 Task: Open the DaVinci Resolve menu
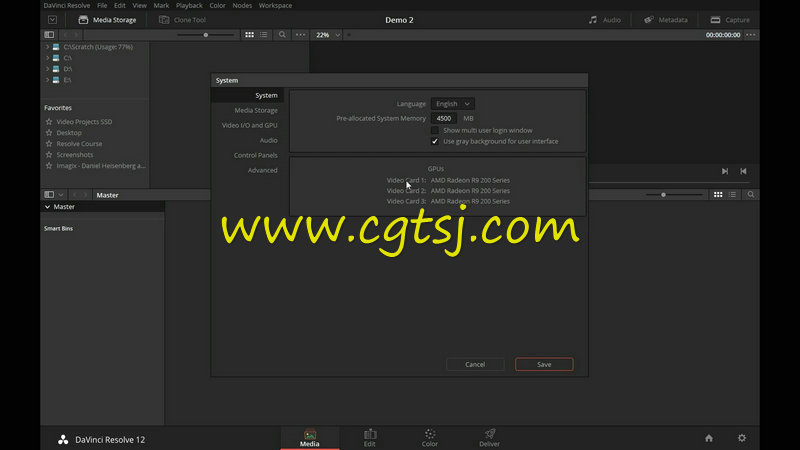67,5
